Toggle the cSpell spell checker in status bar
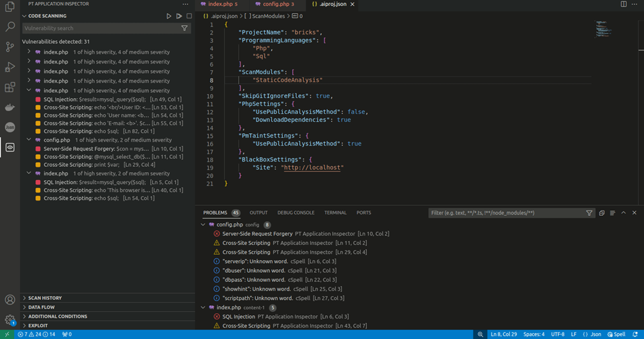644x339 pixels. click(x=615, y=334)
